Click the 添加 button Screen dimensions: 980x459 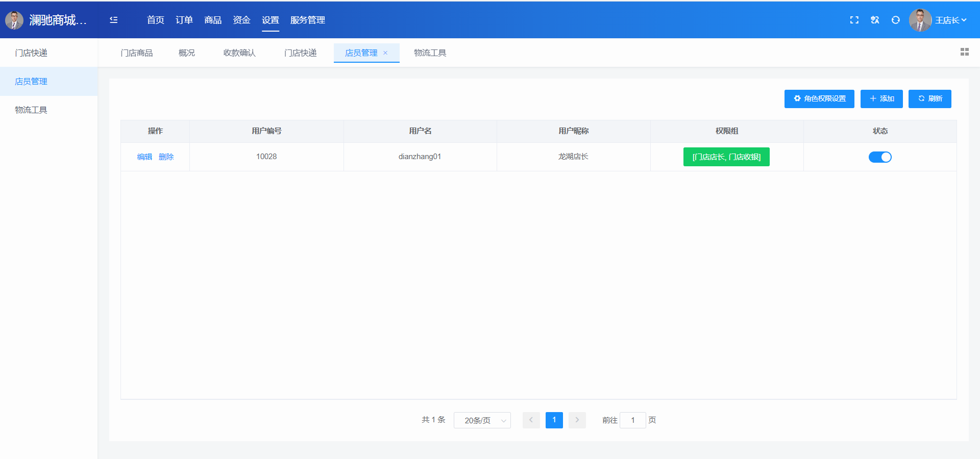[x=881, y=99]
